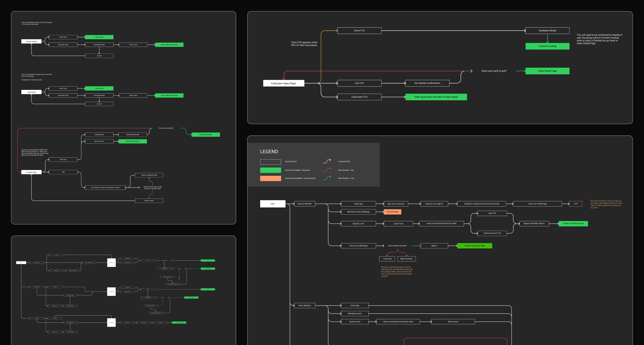Click the Bike Purchase box
Screen dimensions: 644x345
point(406,259)
